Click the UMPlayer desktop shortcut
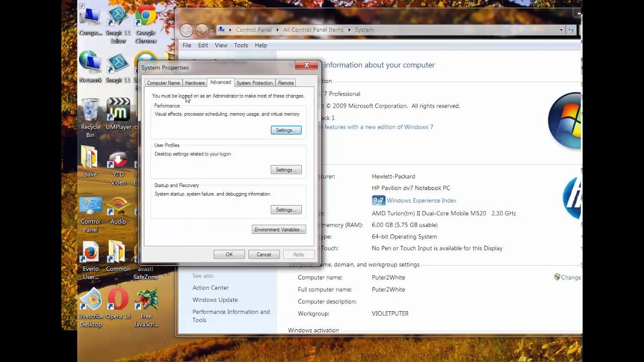The image size is (644, 362). (x=118, y=115)
